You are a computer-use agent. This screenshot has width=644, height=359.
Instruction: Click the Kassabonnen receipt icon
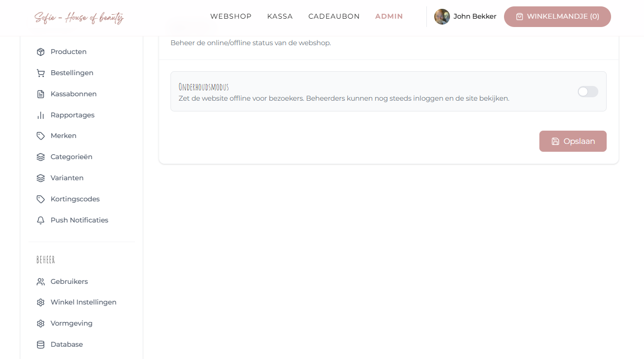click(x=41, y=94)
